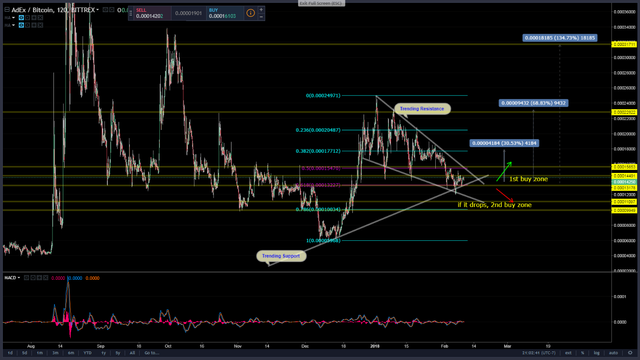This screenshot has height=360, width=640.
Task: Click the Fibonacci 0.786 level label
Action: coord(318,209)
